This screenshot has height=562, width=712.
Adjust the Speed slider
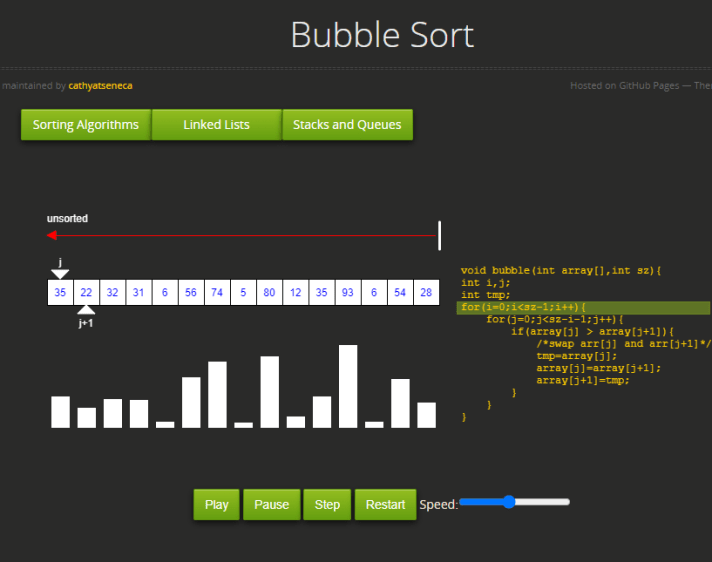509,502
